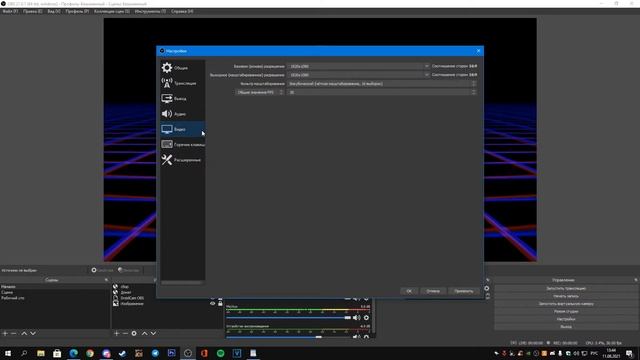Open the Windows Start menu
The width and height of the screenshot is (640, 360).
coord(8,353)
